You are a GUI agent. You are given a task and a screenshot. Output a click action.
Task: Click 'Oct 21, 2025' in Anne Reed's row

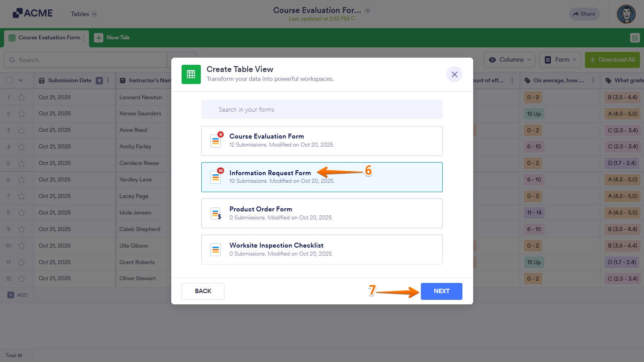click(55, 130)
